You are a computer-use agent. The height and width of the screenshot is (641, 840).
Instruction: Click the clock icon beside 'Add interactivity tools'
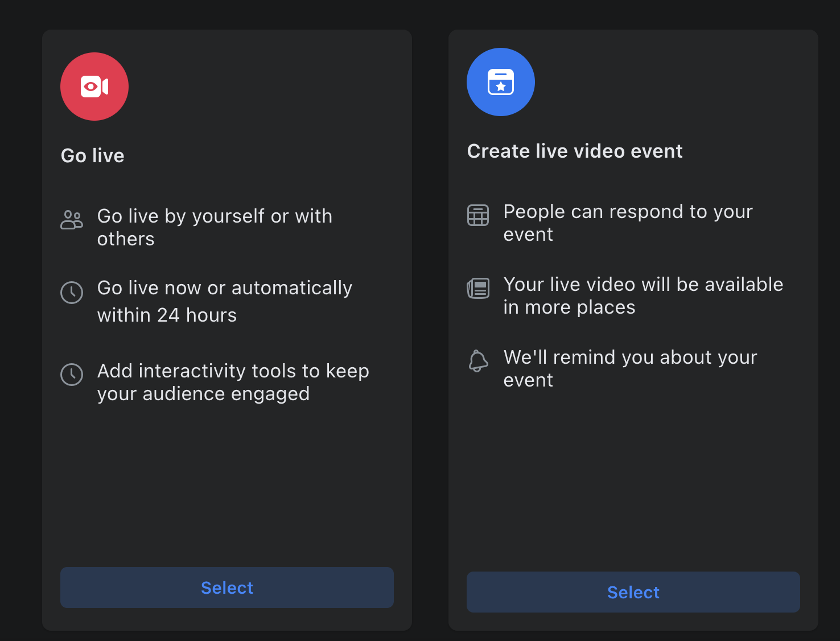[72, 375]
